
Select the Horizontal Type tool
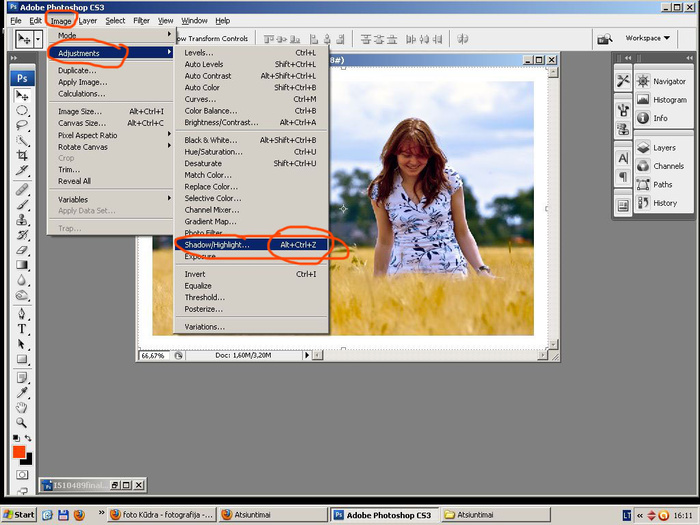point(22,329)
